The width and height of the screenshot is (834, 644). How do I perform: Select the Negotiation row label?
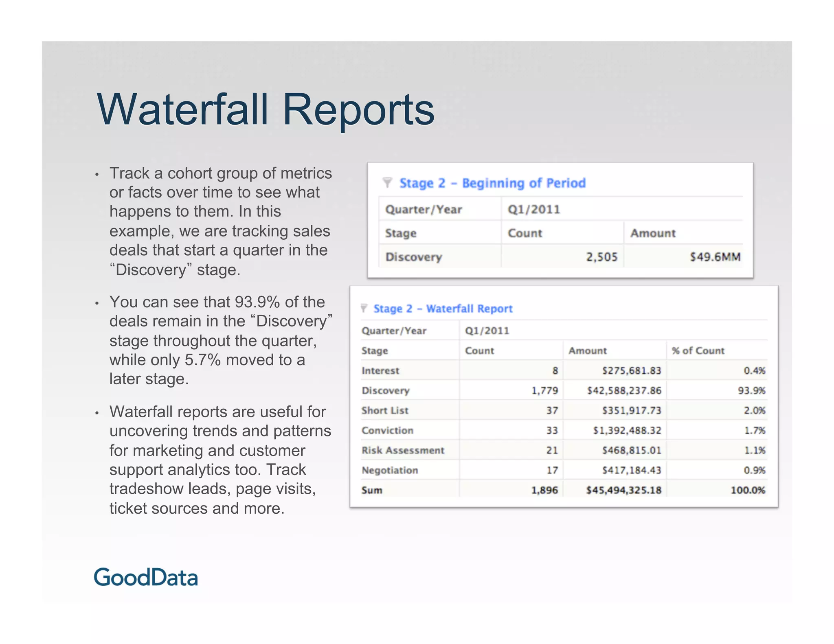coord(390,470)
